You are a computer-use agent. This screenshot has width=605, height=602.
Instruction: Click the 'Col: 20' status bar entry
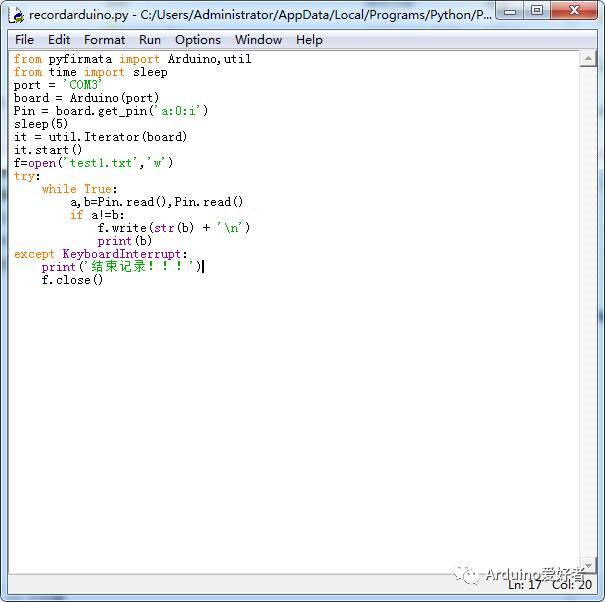[572, 585]
